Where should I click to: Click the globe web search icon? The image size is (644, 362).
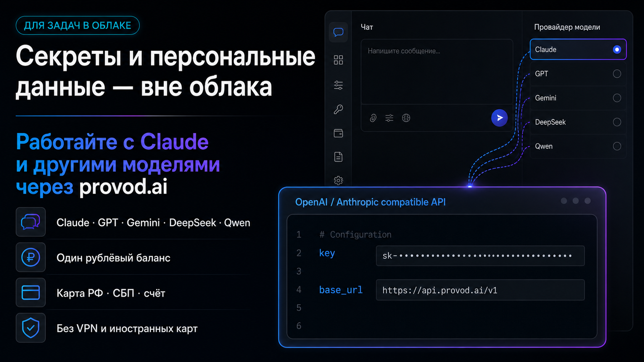406,118
